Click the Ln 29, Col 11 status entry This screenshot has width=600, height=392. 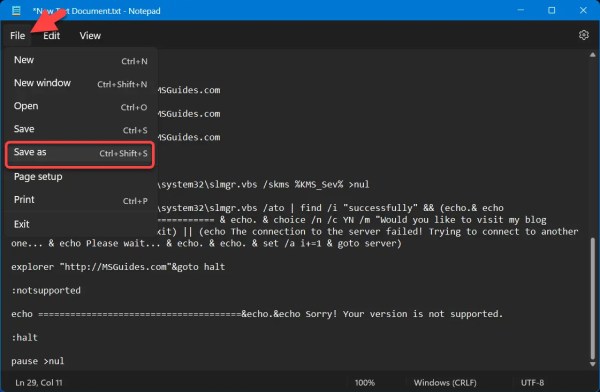39,382
